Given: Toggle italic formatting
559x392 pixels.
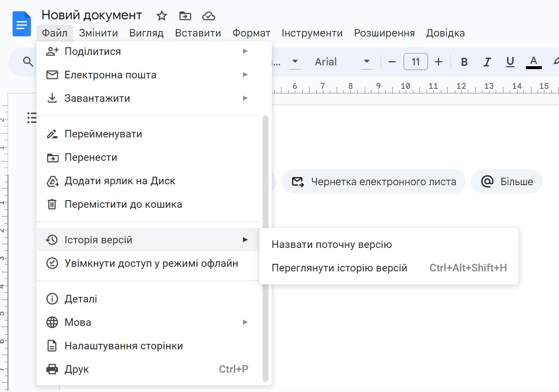Looking at the screenshot, I should [x=487, y=62].
